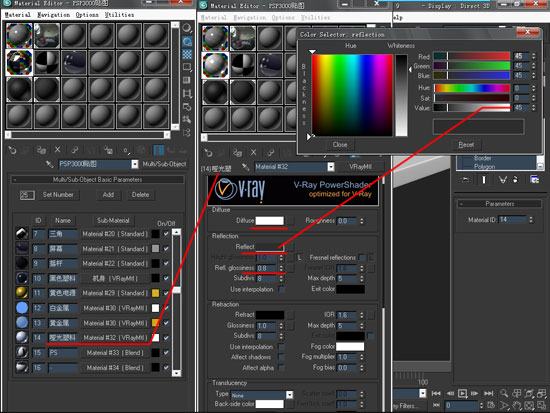Click the Delete sub-material button
Image resolution: width=550 pixels, height=413 pixels.
[x=140, y=195]
